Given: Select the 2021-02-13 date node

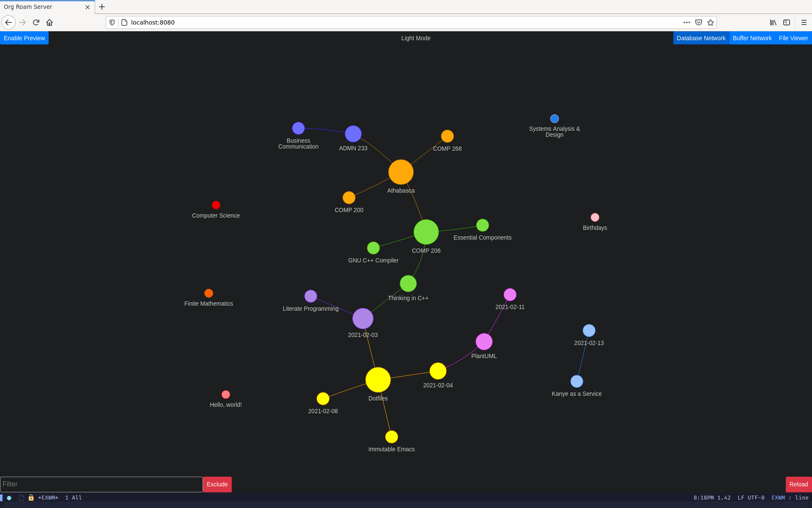Looking at the screenshot, I should point(587,330).
